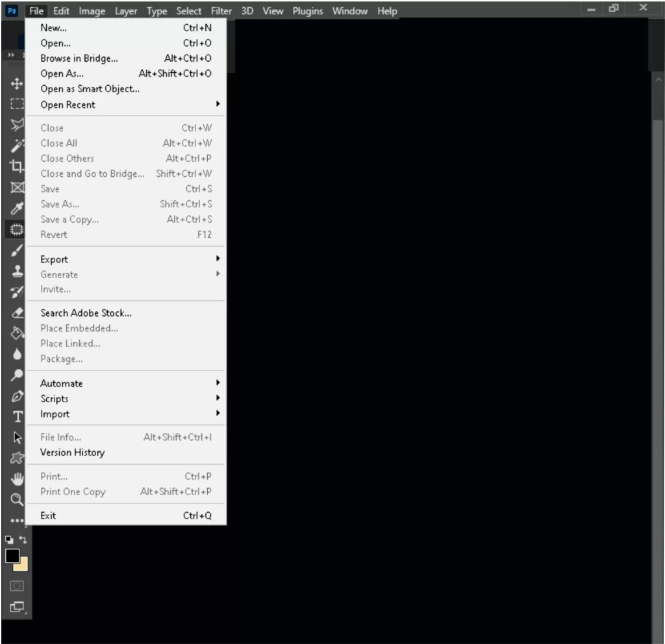Image resolution: width=665 pixels, height=644 pixels.
Task: Select the Frame tool
Action: 16,187
